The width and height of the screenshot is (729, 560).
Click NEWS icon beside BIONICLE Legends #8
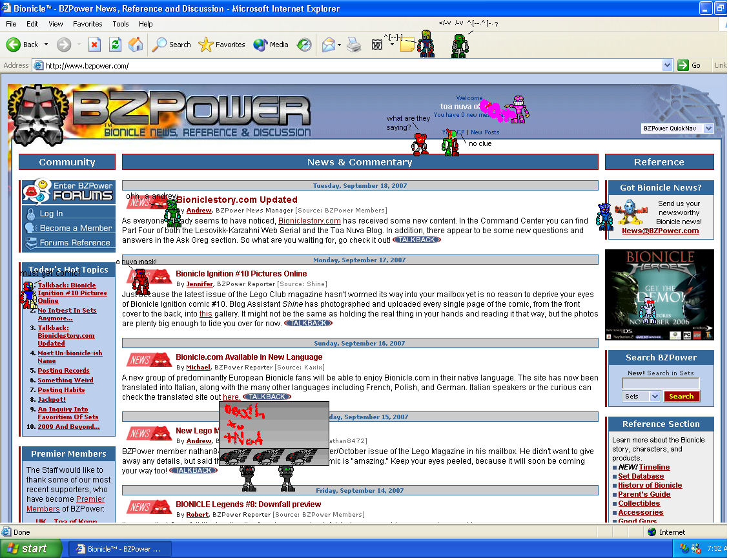(150, 507)
